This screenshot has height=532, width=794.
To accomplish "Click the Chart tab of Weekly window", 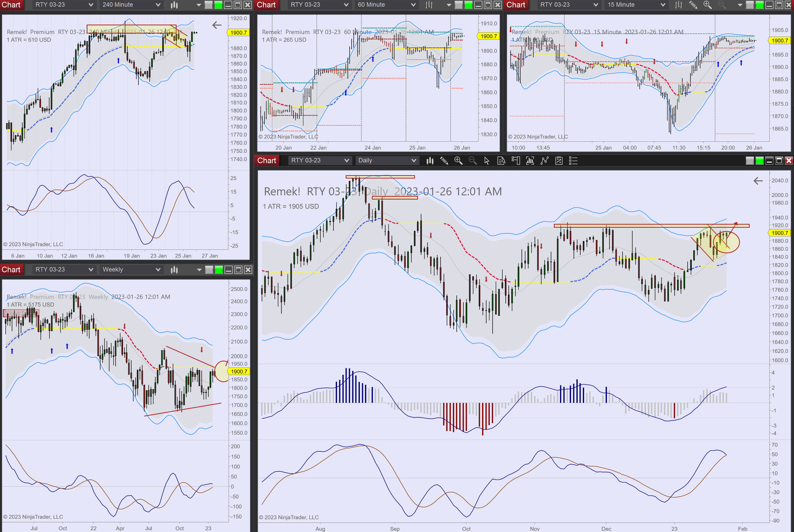I will pos(11,270).
